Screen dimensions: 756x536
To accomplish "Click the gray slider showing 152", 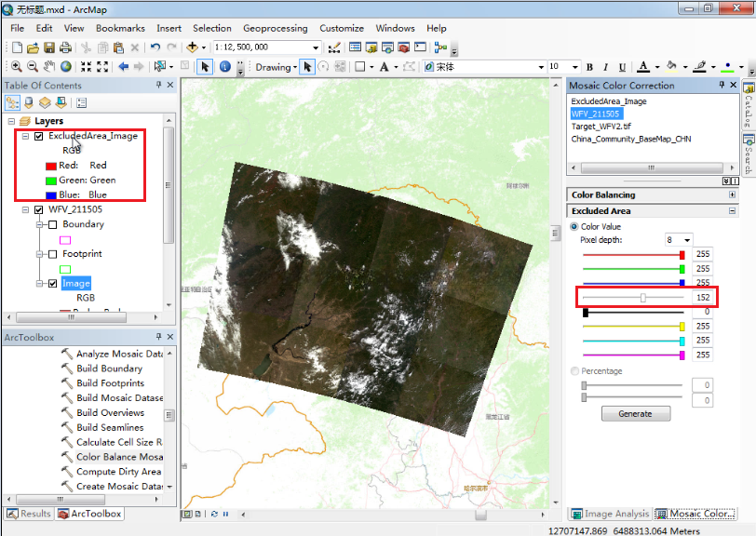I will click(x=642, y=298).
